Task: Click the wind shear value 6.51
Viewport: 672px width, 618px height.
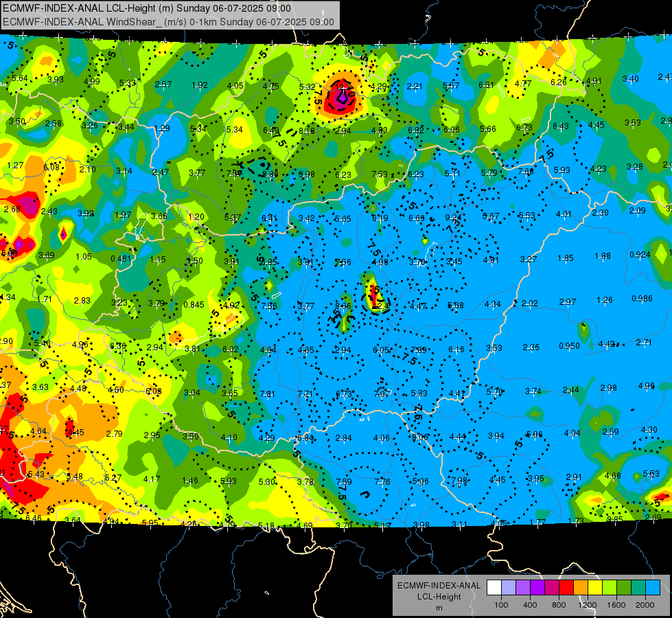Action: click(x=486, y=84)
